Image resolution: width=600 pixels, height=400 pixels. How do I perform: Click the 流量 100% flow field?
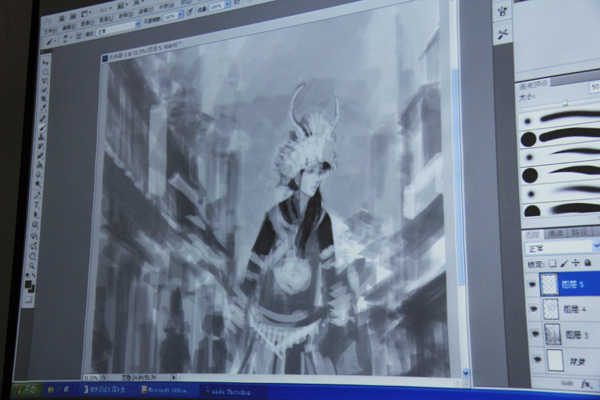click(x=217, y=7)
